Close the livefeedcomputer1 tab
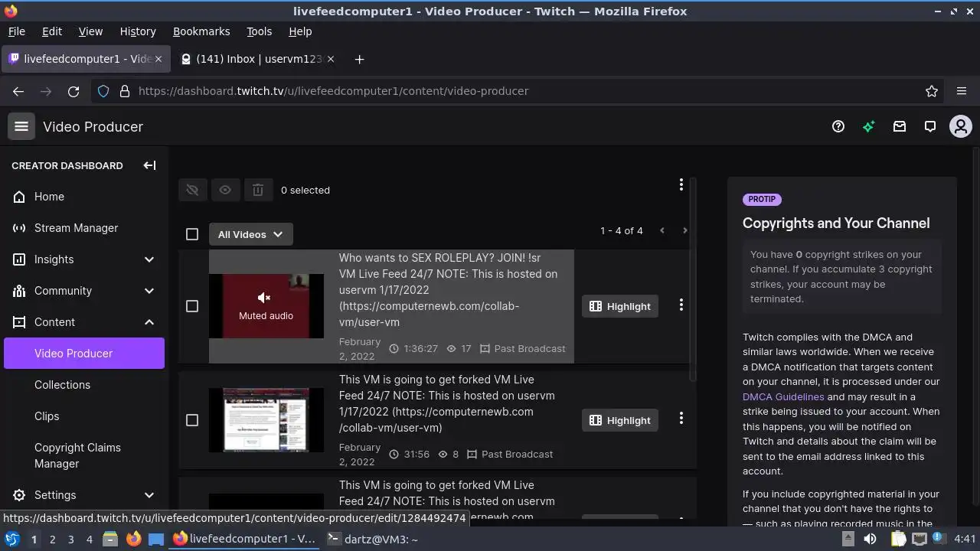Viewport: 980px width, 551px height. (158, 59)
